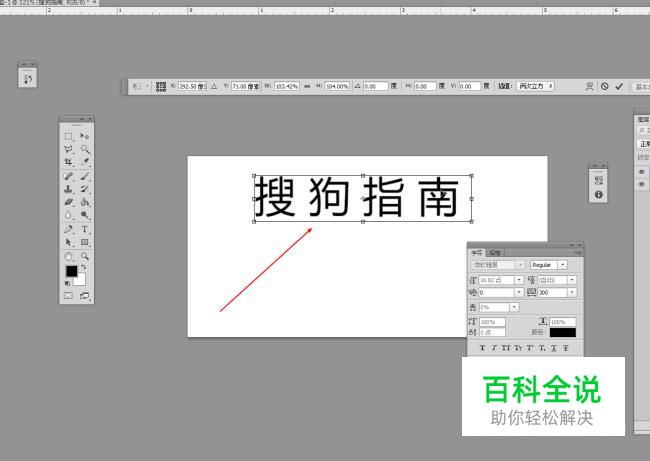Select the Quick Selection tool

click(x=85, y=149)
